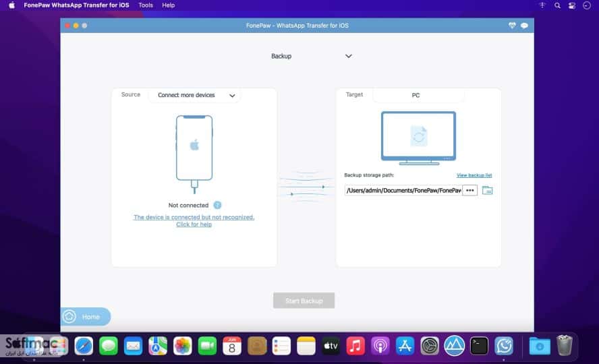This screenshot has width=599, height=364.
Task: Open Reminders from the dock
Action: click(281, 346)
